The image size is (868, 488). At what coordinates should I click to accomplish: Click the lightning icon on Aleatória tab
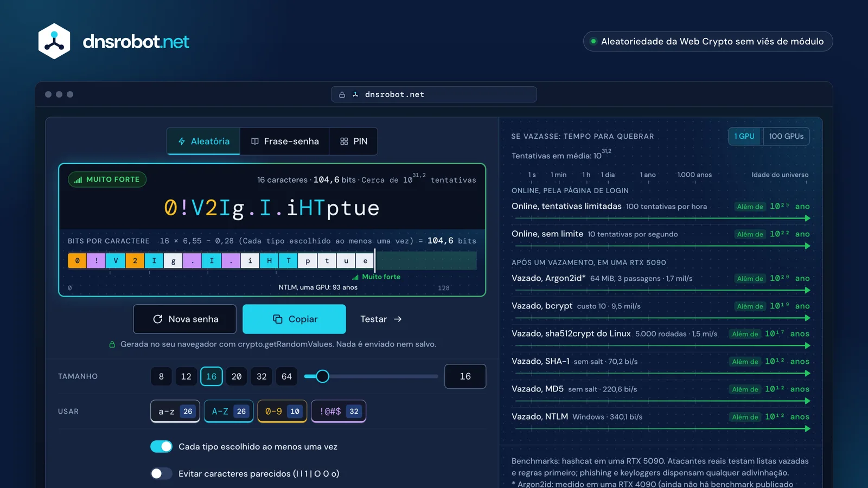click(x=182, y=142)
